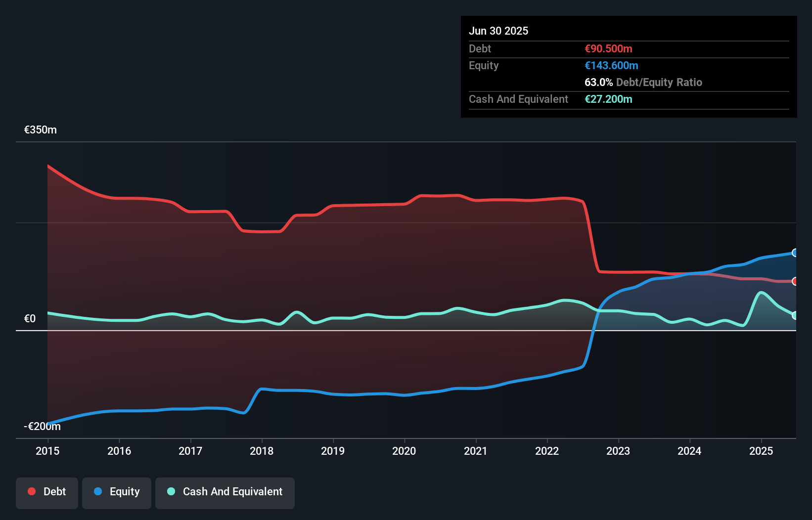812x520 pixels.
Task: Select the red debt endpoint marker
Action: pyautogui.click(x=795, y=281)
